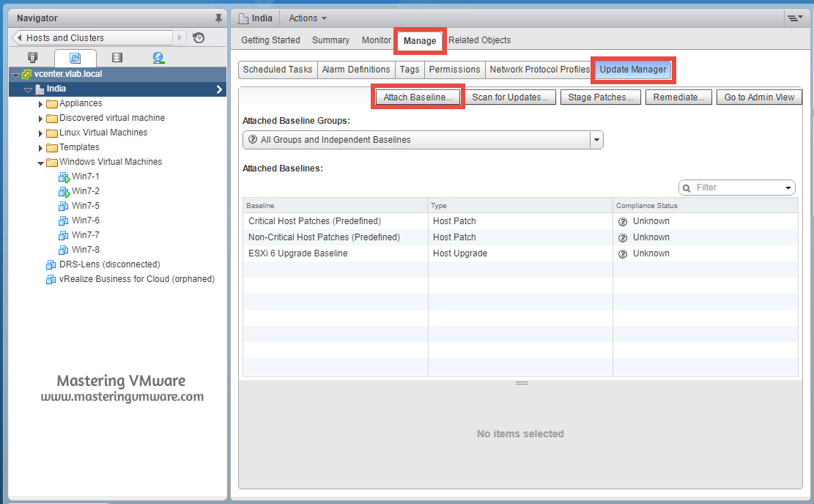This screenshot has height=504, width=814.
Task: Pin the Navigator panel with pushpin icon
Action: tap(218, 18)
